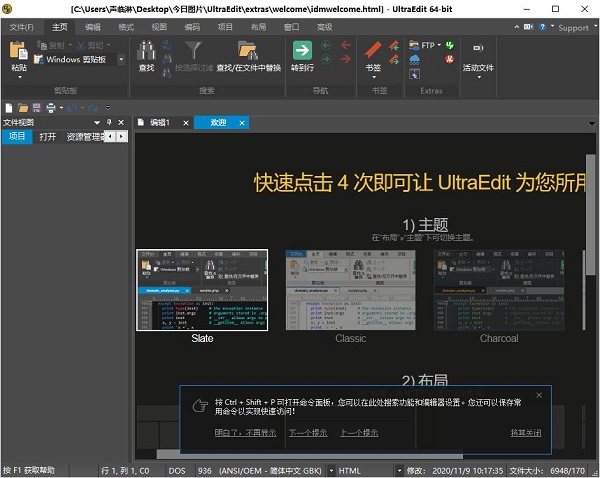Open the File View panel options dropdown
This screenshot has height=478, width=600.
[x=97, y=122]
